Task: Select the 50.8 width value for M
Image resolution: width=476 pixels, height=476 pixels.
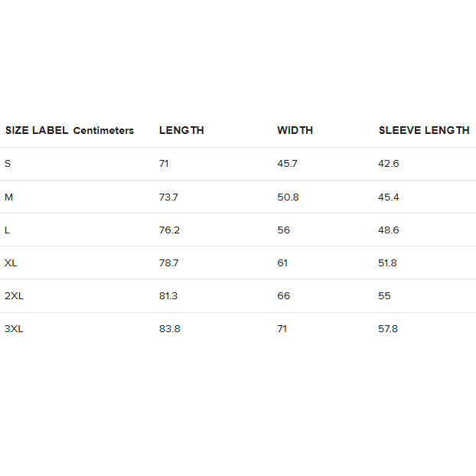Action: coord(288,197)
